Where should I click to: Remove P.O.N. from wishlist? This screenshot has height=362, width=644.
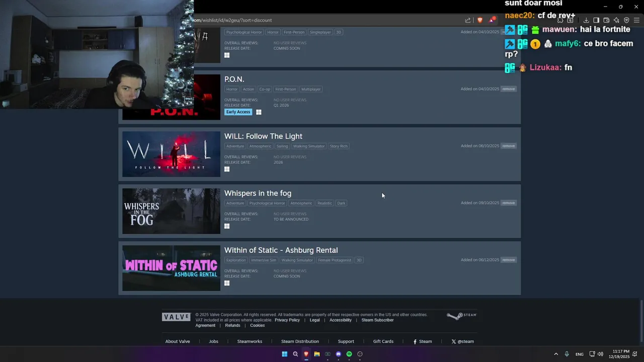508,89
